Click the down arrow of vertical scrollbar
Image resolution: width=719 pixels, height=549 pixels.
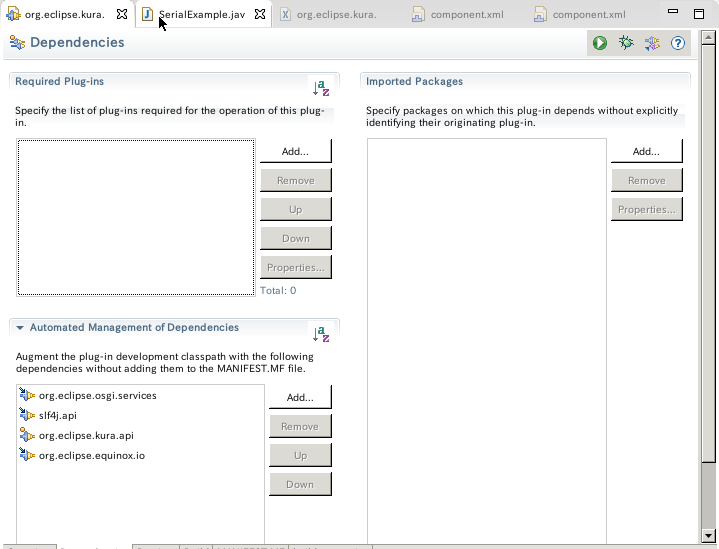click(708, 535)
